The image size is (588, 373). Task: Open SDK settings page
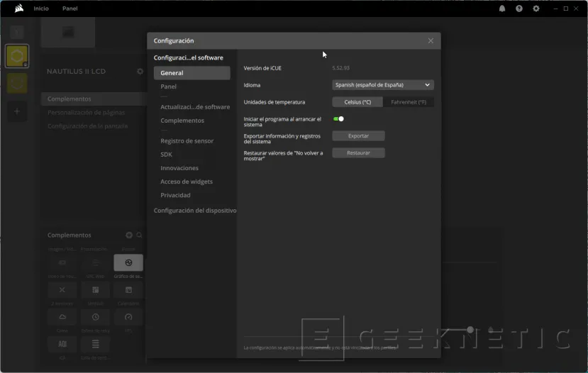166,155
